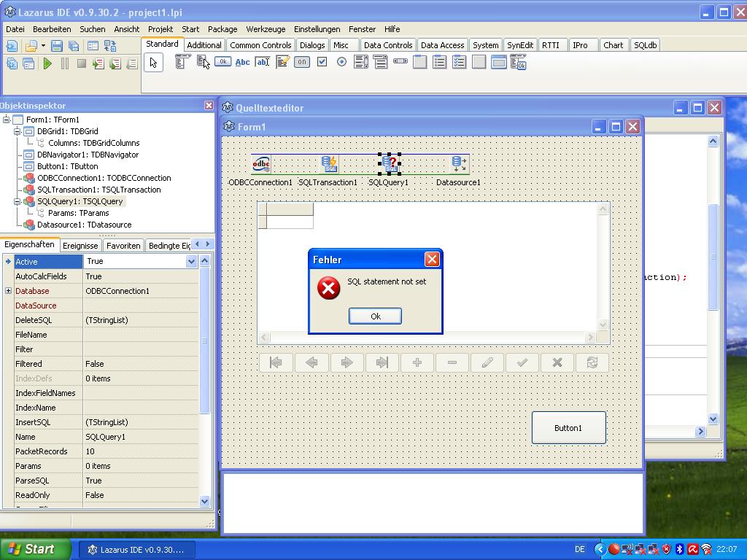
Task: Pick the TMemo component from Standard palette
Action: (x=282, y=63)
